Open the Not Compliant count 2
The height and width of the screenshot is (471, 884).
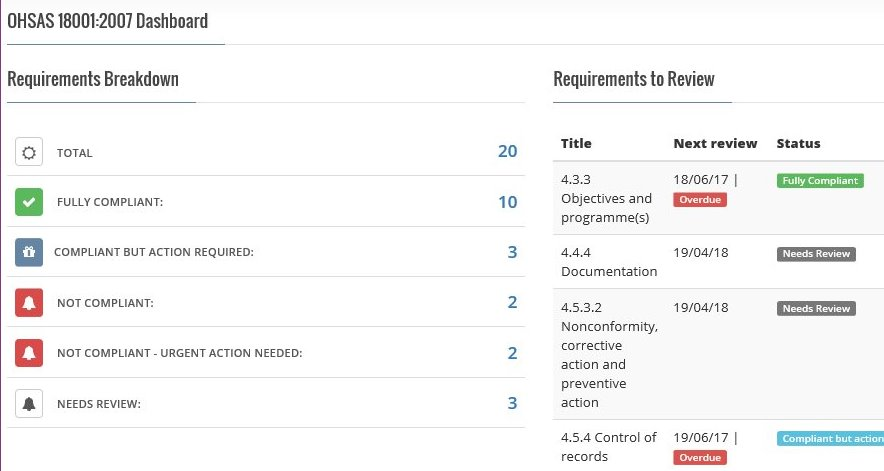512,302
